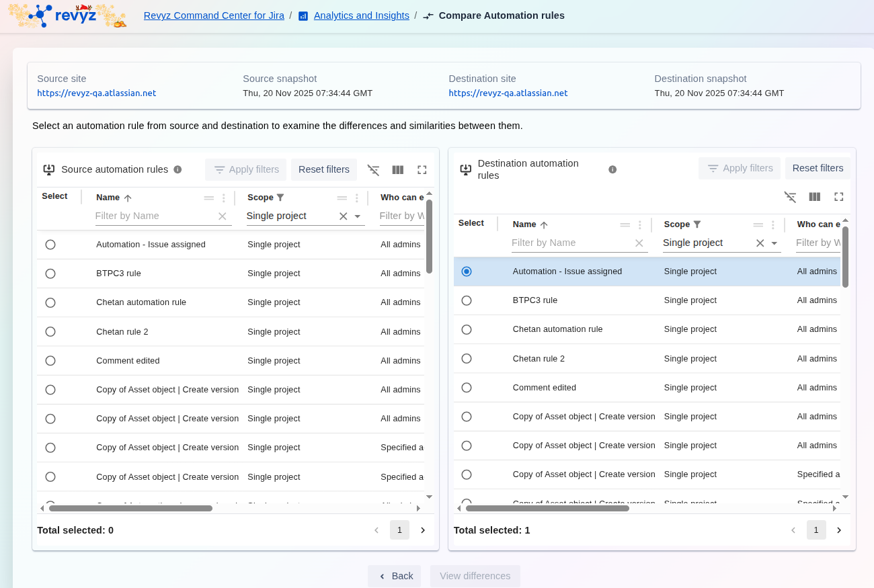Open the Scope filter dropdown in Source table
874x588 pixels.
tap(358, 216)
